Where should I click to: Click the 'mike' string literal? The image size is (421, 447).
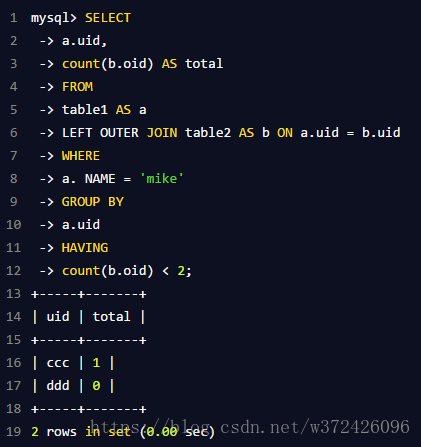[162, 179]
